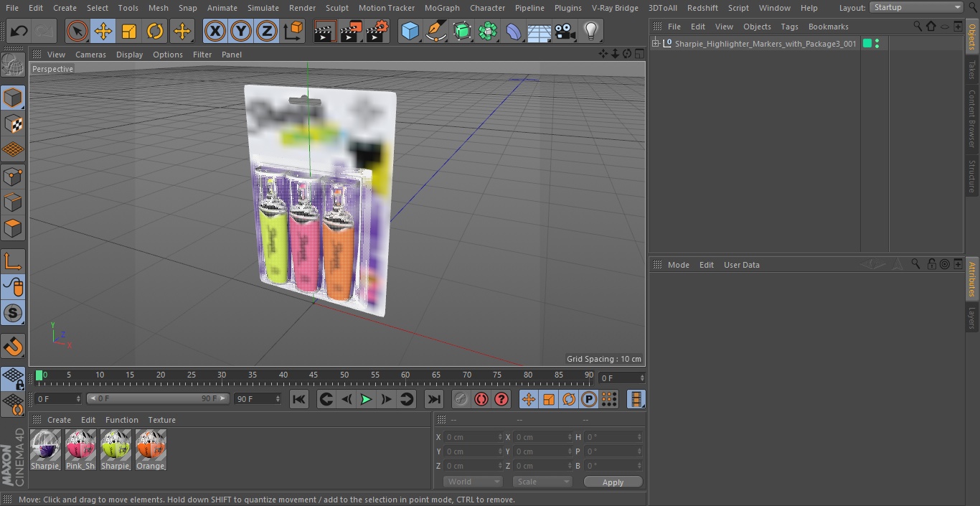
Task: Toggle Z axis lock
Action: tap(267, 31)
